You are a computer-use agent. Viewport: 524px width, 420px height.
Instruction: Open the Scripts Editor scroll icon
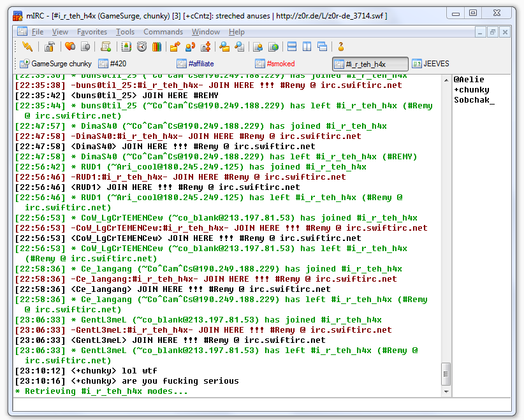click(106, 47)
